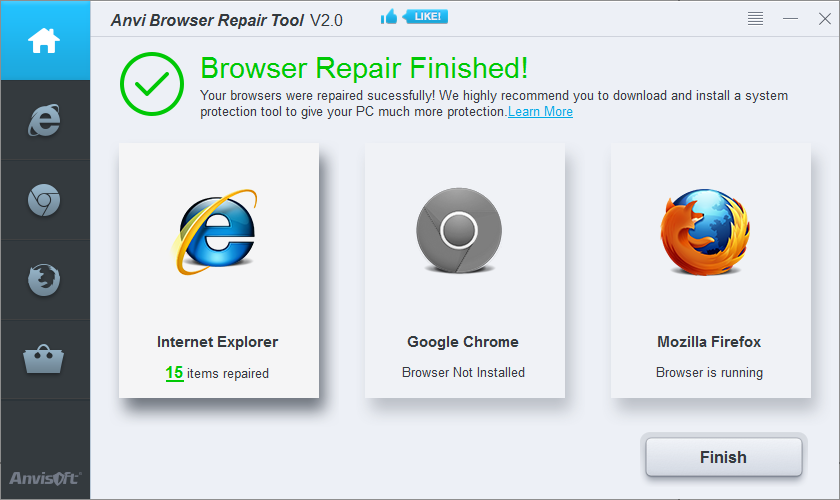Click the green checkmark success icon
Screen dimensions: 840x500
tap(152, 84)
